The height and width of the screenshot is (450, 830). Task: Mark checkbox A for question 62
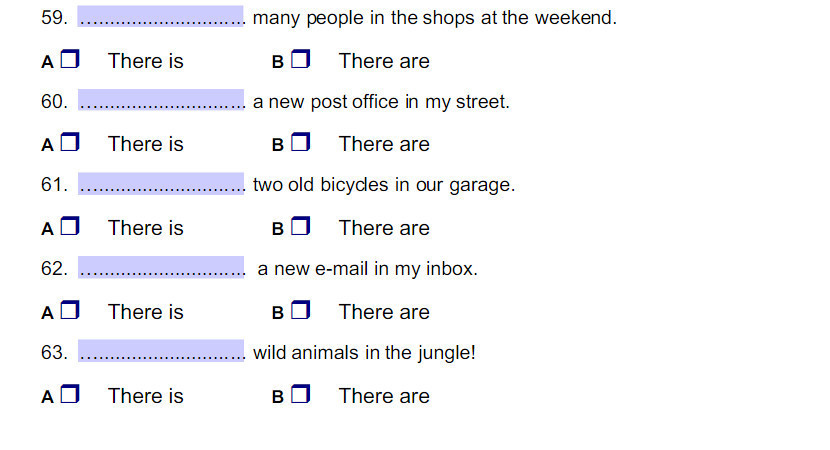click(x=69, y=310)
